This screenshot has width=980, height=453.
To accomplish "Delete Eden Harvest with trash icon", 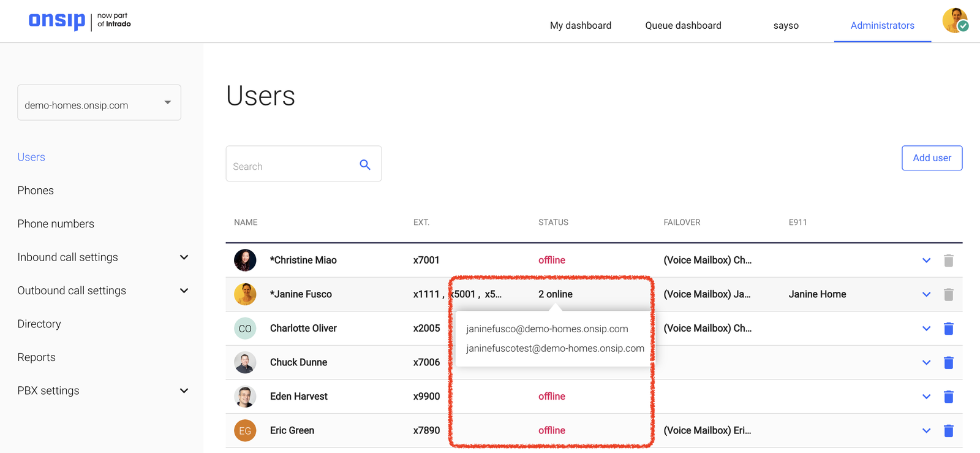I will click(x=948, y=397).
